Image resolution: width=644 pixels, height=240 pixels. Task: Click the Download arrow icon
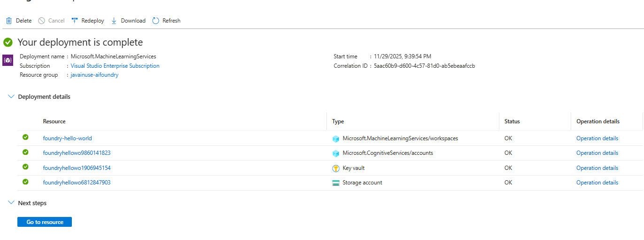tap(114, 21)
